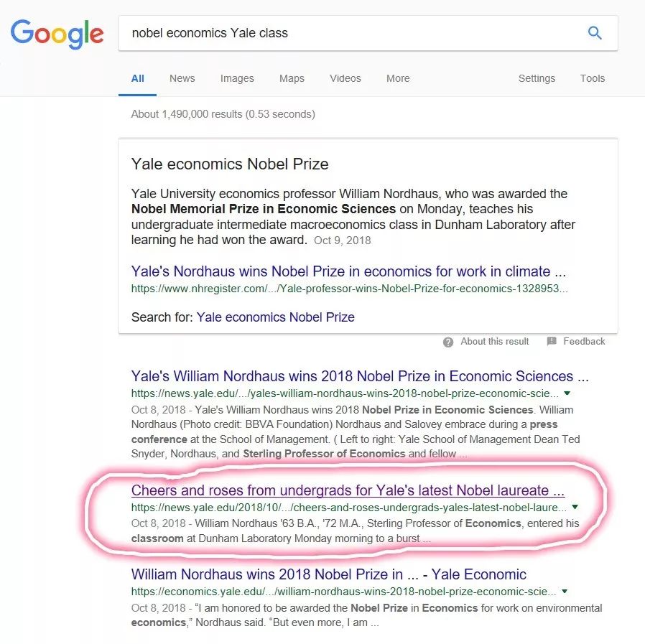Screen dimensions: 645x644
Task: Select the Videos tab
Action: coord(345,78)
